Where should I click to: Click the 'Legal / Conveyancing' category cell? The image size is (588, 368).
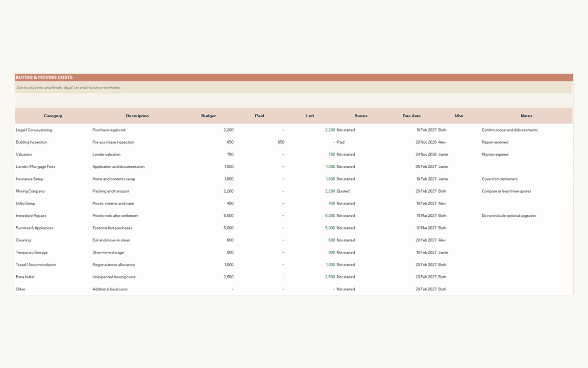(34, 130)
